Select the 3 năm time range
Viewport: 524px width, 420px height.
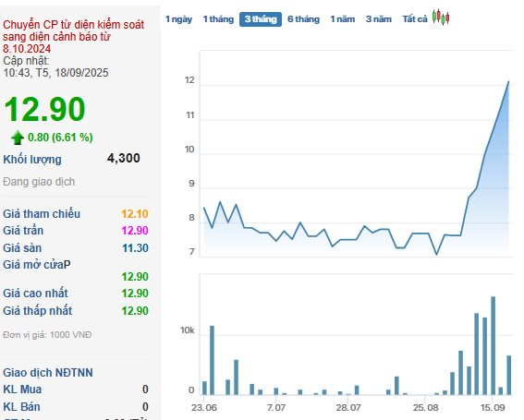click(x=379, y=19)
